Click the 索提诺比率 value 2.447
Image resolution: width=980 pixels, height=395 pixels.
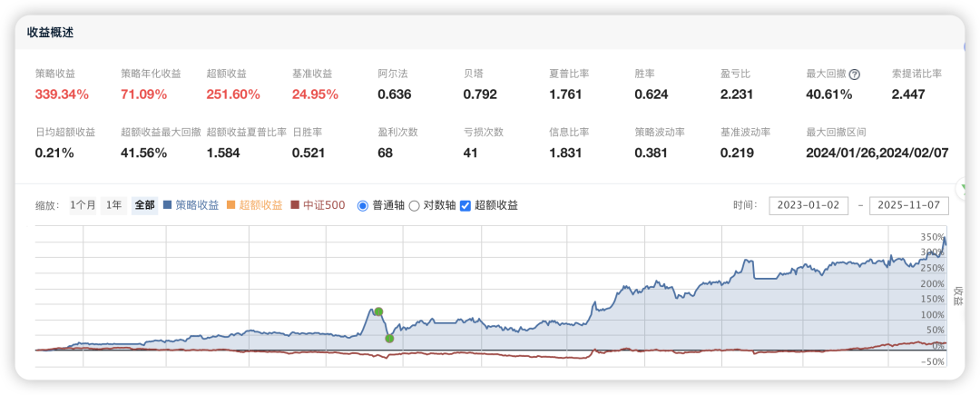(908, 95)
